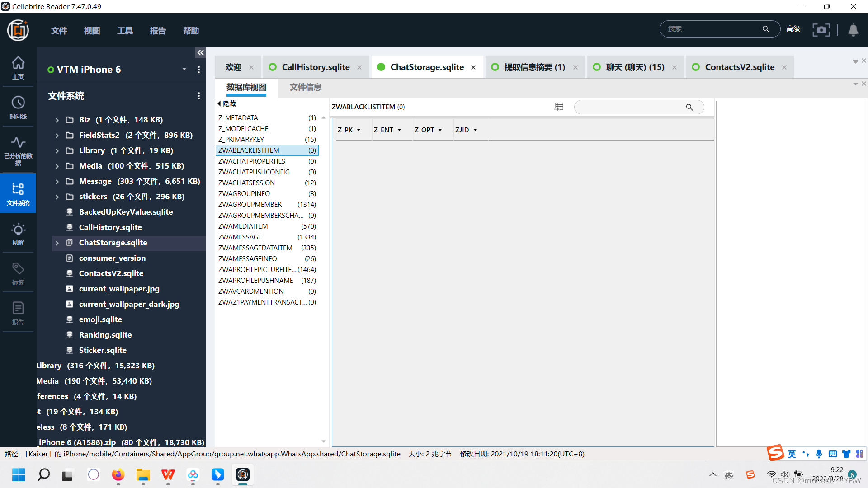The height and width of the screenshot is (488, 868).
Task: Open the Home (主页) sidebar icon
Action: tap(18, 68)
